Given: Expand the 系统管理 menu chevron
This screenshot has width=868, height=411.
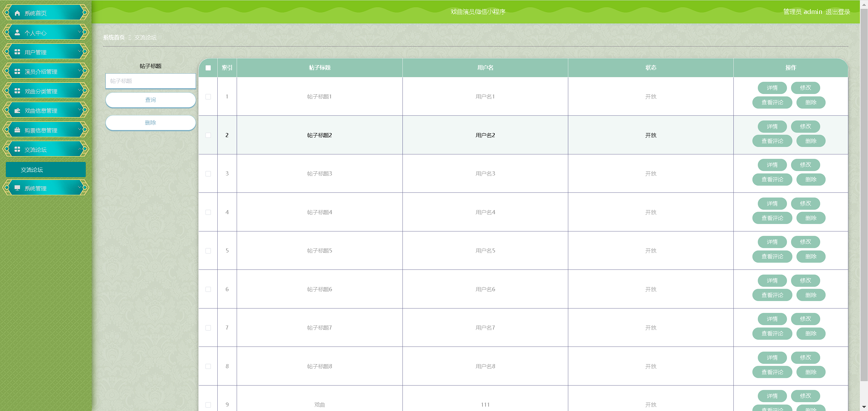Looking at the screenshot, I should pos(80,187).
